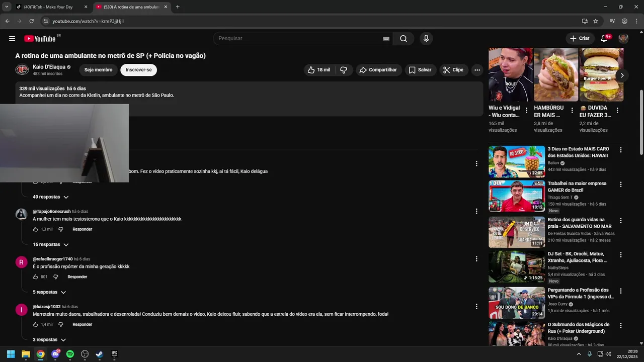Dislike luizcsjr1032's comment
Screen dimensions: 644x362
pyautogui.click(x=61, y=325)
